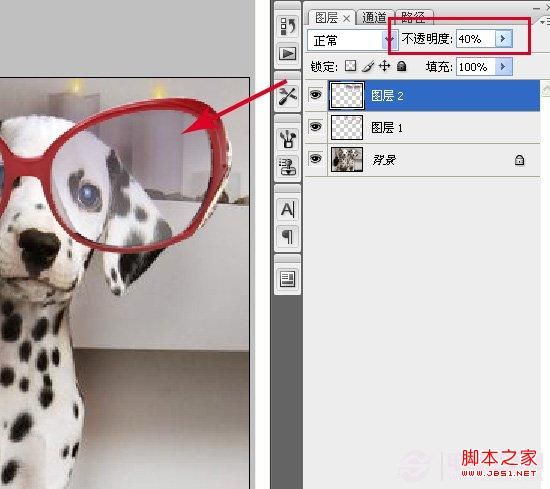The width and height of the screenshot is (550, 489).
Task: Hide 图层 1 with its eye icon
Action: pyautogui.click(x=315, y=127)
